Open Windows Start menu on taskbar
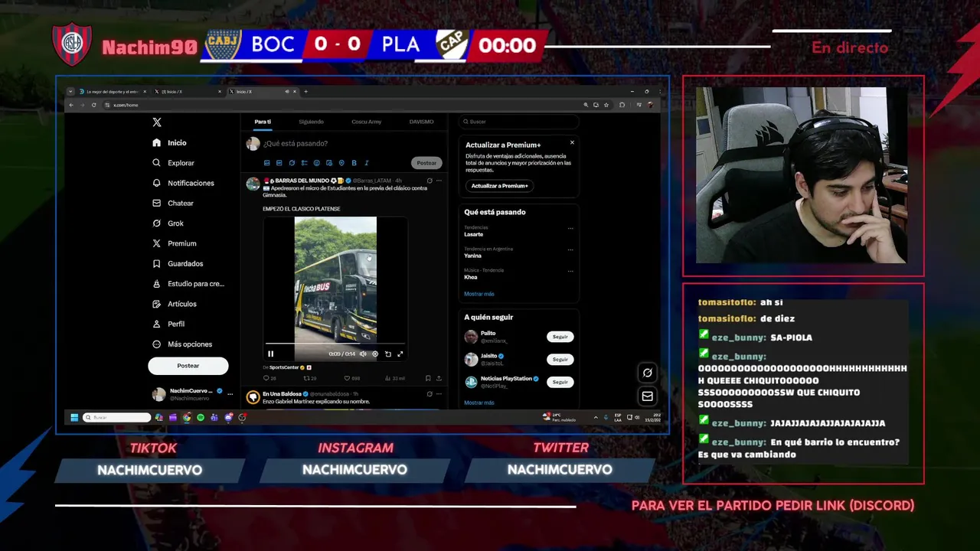 click(x=74, y=417)
